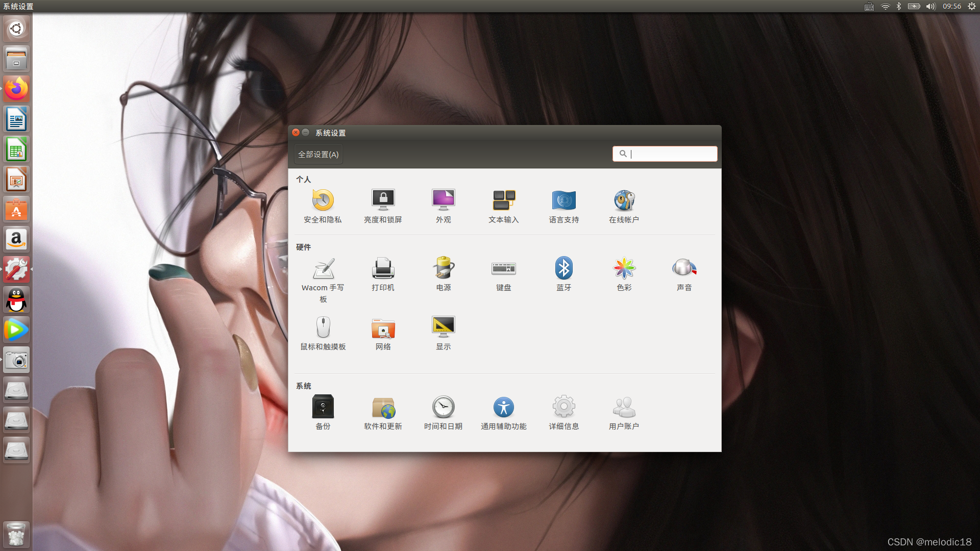Open the Appearance (外观) settings
This screenshot has width=980, height=551.
coord(443,201)
